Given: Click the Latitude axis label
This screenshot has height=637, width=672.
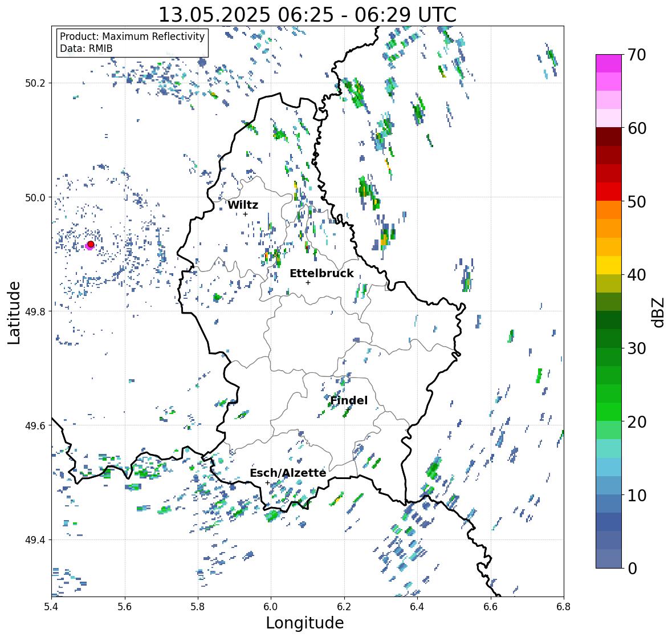Looking at the screenshot, I should (x=14, y=313).
